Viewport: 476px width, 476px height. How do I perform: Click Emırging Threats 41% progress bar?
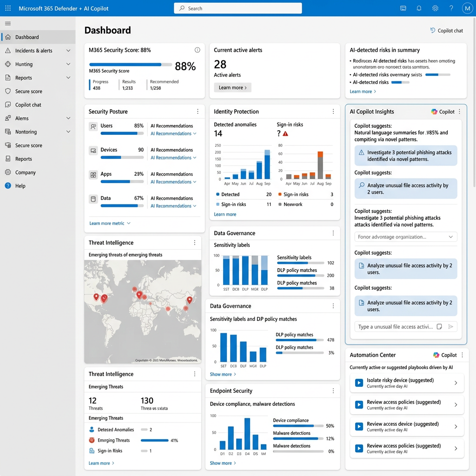click(x=154, y=440)
